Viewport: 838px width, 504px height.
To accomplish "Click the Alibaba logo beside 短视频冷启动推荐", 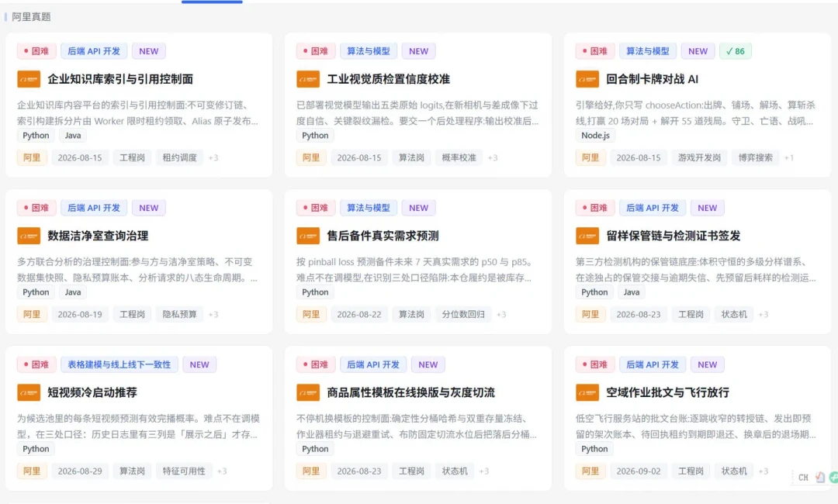I will click(29, 392).
